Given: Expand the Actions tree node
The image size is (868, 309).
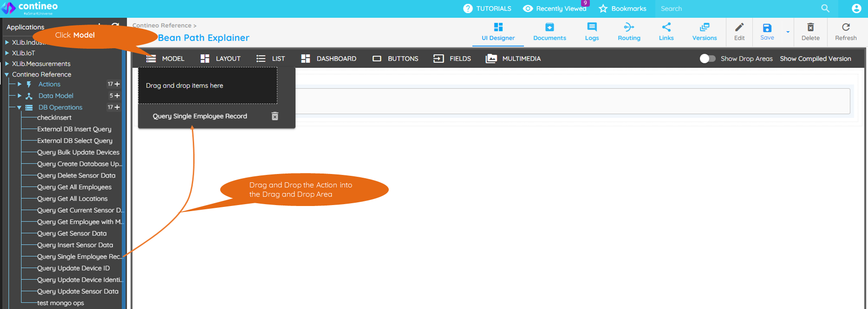Looking at the screenshot, I should pos(20,84).
